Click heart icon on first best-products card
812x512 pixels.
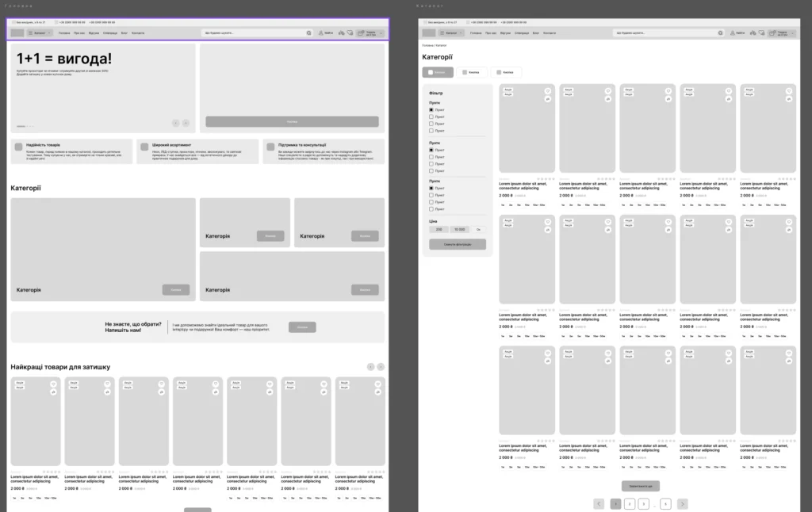[53, 384]
